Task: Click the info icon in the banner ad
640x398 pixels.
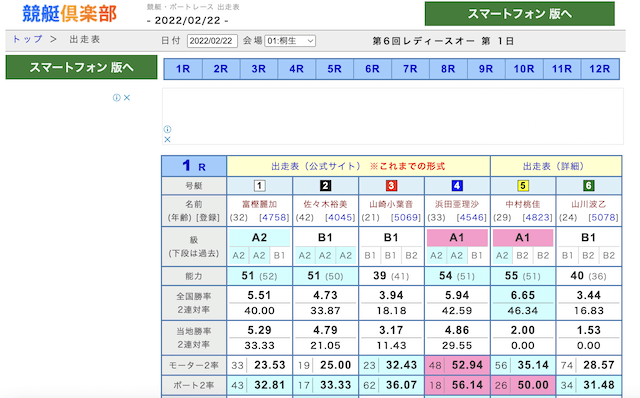Action: [167, 129]
